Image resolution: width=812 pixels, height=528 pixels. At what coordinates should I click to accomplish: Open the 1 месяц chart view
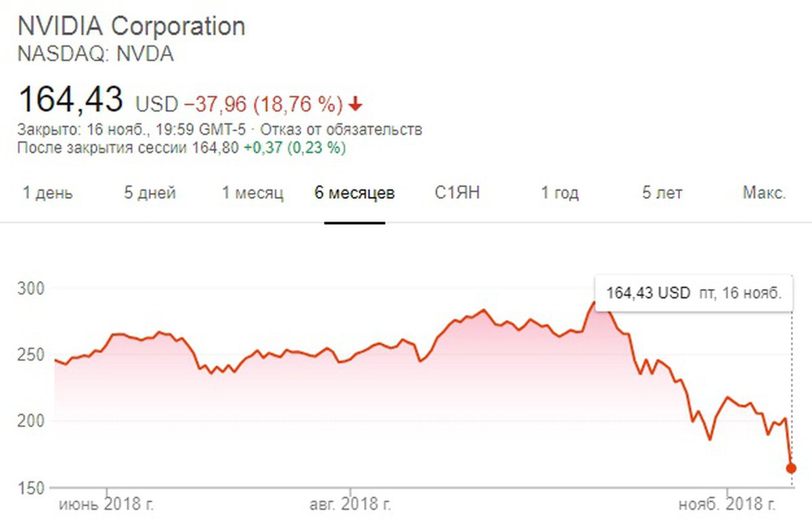click(253, 193)
